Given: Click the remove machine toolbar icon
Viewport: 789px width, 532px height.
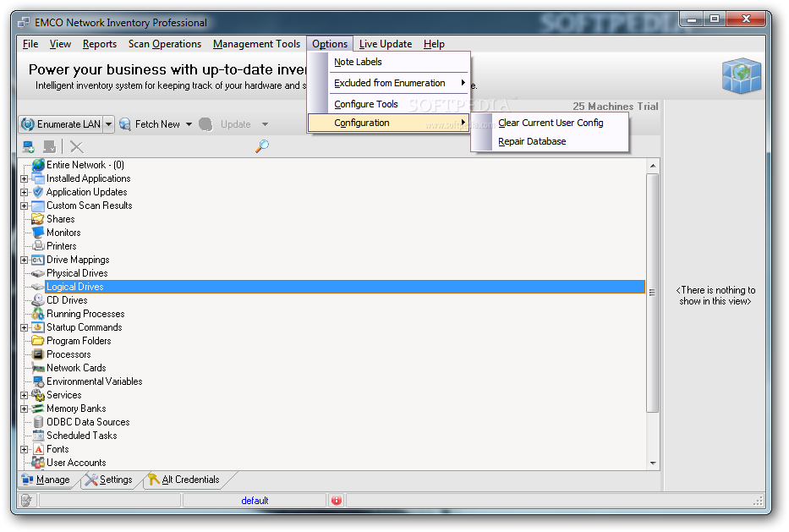Looking at the screenshot, I should pos(49,146).
